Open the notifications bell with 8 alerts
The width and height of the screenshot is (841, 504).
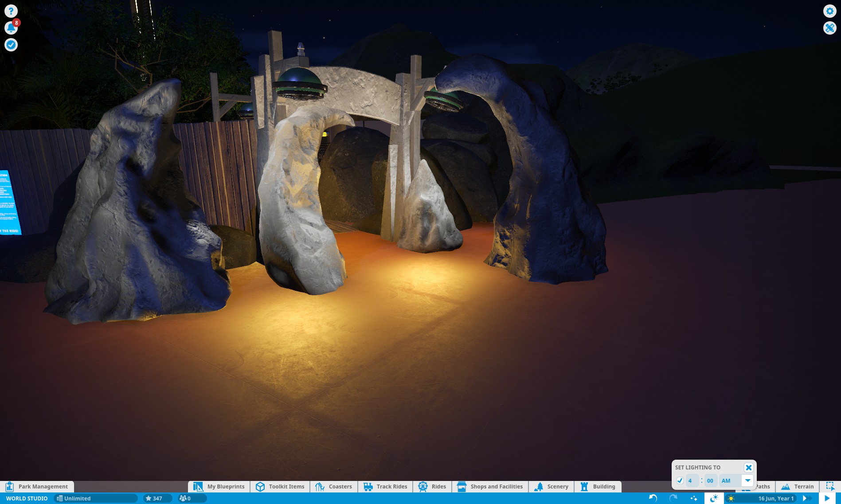point(11,28)
